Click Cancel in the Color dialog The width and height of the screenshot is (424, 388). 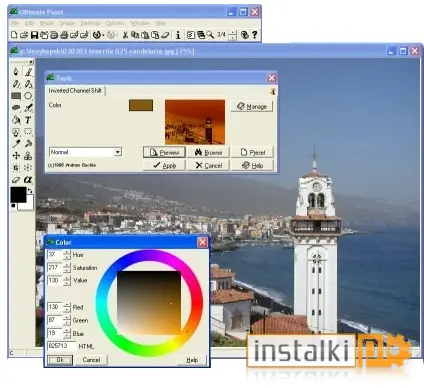[91, 360]
